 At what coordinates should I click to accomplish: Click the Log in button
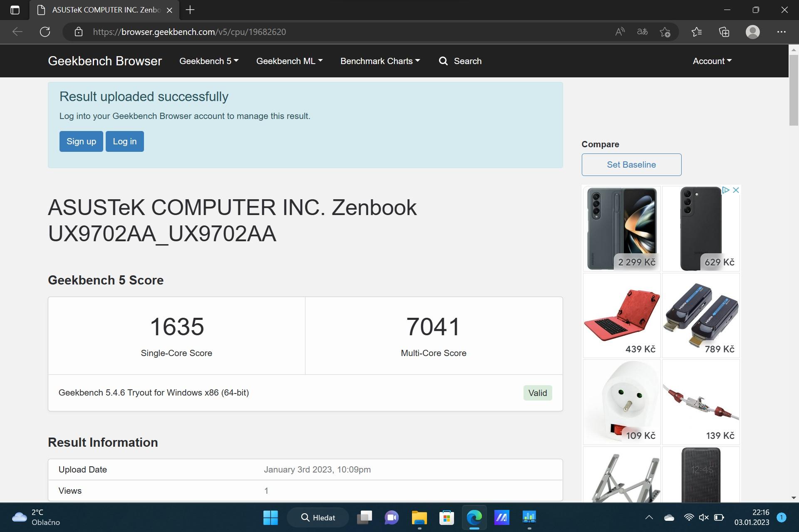pyautogui.click(x=125, y=141)
